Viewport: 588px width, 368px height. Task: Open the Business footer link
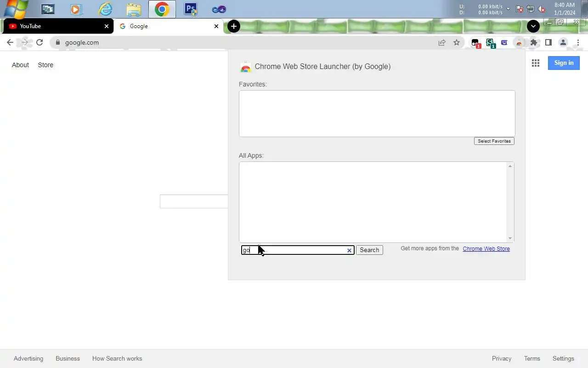(68, 358)
